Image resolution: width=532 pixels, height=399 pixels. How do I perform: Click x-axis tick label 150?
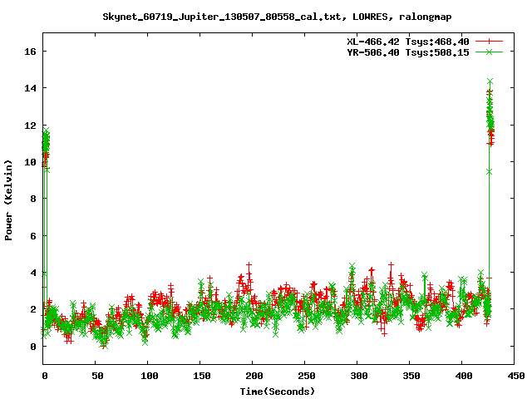(202, 376)
